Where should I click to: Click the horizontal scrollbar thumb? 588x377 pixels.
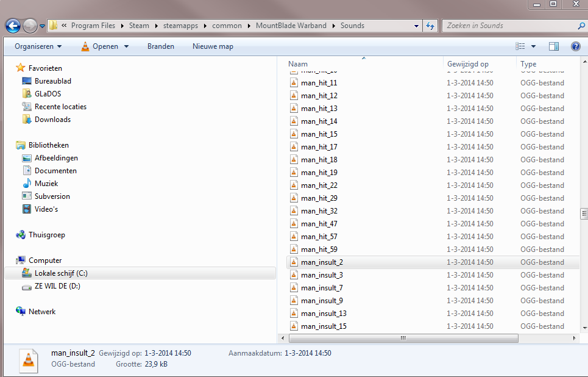(x=403, y=338)
